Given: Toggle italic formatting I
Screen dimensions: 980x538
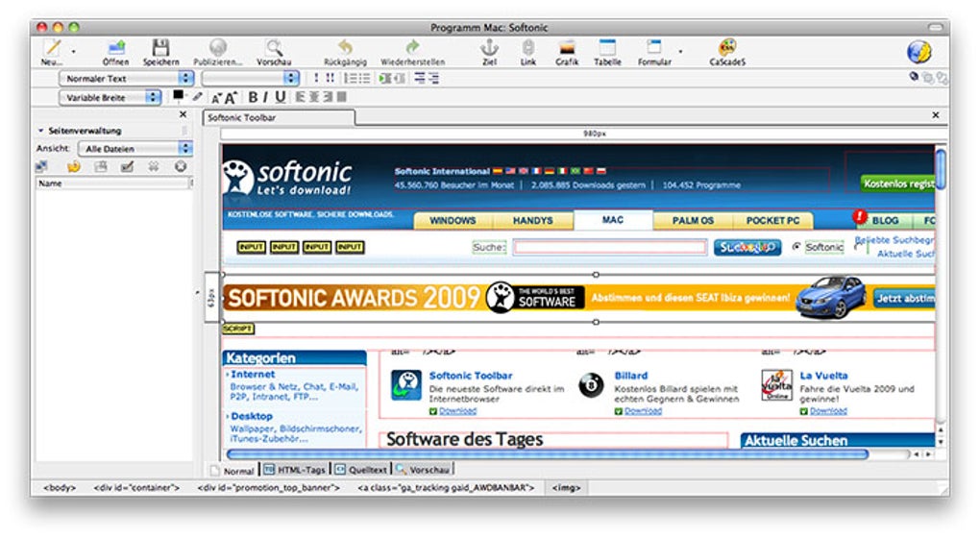Looking at the screenshot, I should click(265, 97).
